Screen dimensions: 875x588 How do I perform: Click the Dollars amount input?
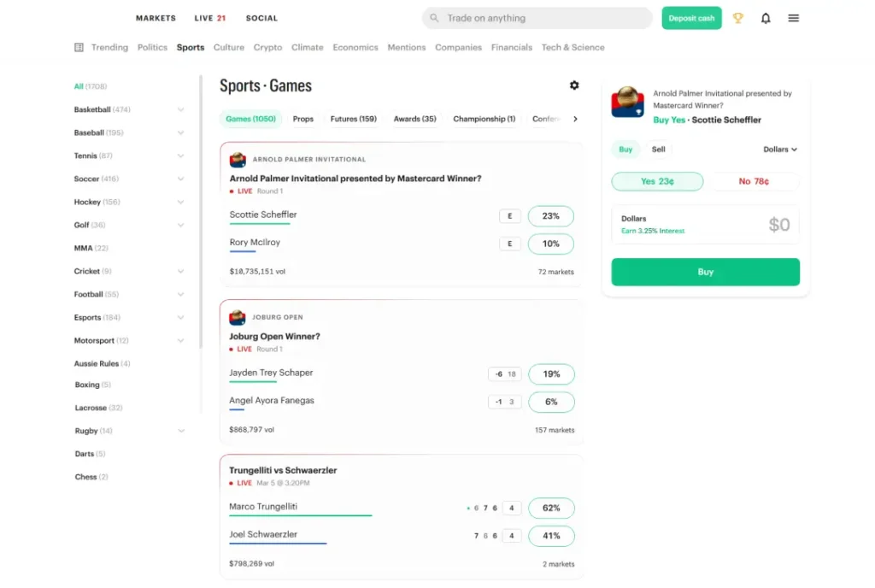(705, 224)
